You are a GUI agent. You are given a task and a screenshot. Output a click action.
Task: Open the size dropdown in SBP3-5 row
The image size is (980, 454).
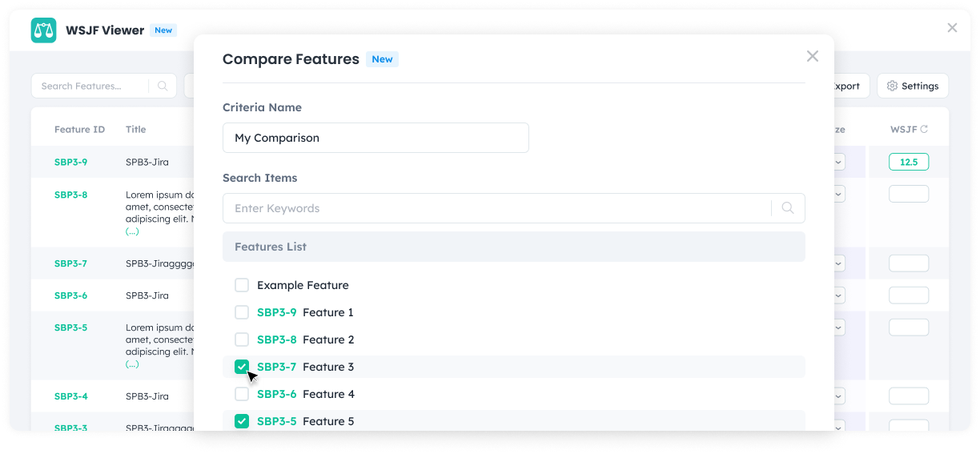click(839, 327)
